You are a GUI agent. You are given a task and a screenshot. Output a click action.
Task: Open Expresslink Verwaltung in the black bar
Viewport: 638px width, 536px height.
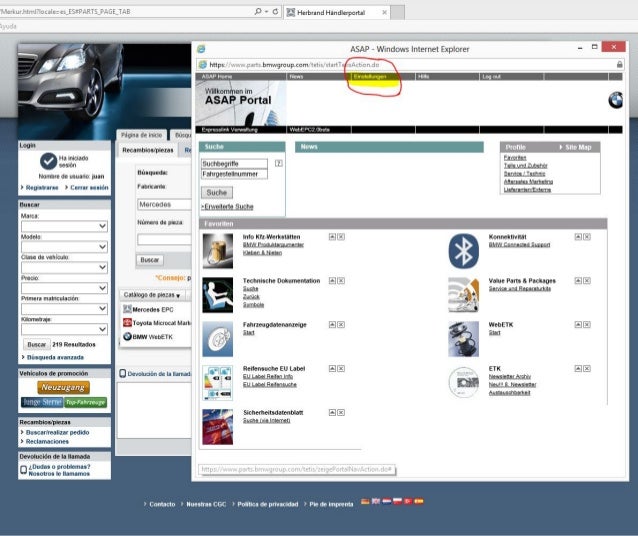[x=229, y=130]
